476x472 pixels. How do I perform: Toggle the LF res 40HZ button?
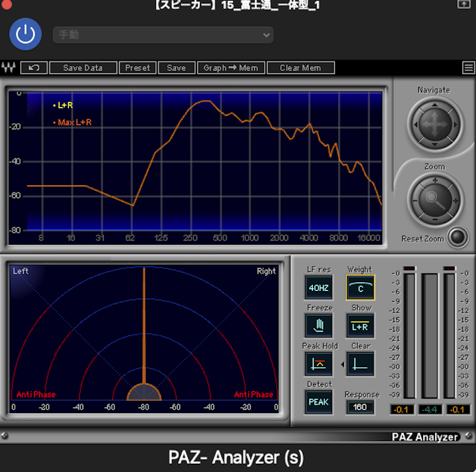click(x=318, y=287)
